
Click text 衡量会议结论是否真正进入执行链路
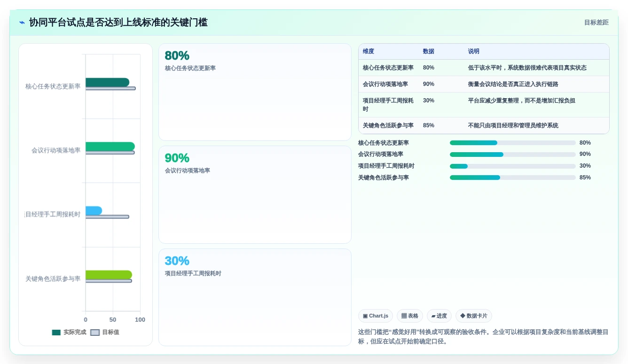[x=513, y=84]
